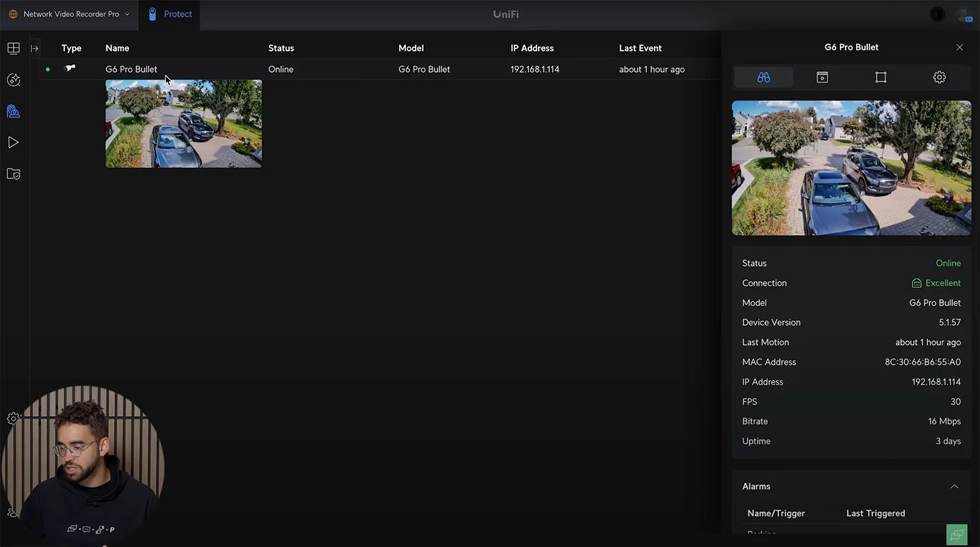Sort the table by Type column
The width and height of the screenshot is (980, 547).
(71, 48)
